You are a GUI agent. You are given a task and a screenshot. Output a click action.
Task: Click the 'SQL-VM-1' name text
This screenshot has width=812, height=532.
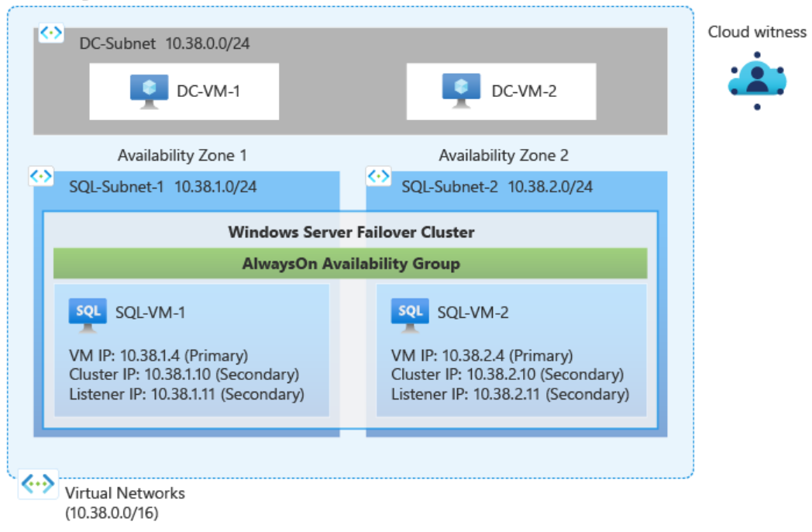click(x=150, y=313)
